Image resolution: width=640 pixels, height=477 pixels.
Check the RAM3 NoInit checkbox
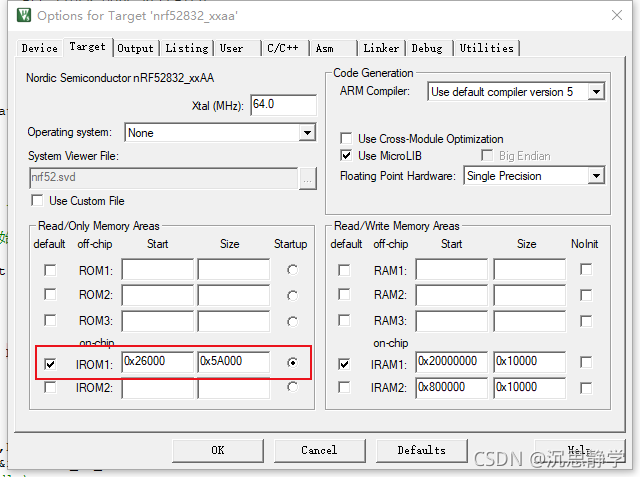pos(586,321)
